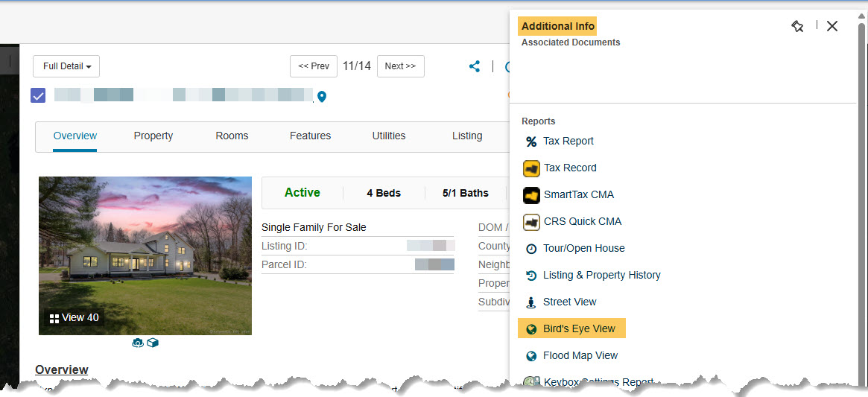Click the Bird's Eye View globe icon
The height and width of the screenshot is (397, 868).
click(531, 329)
